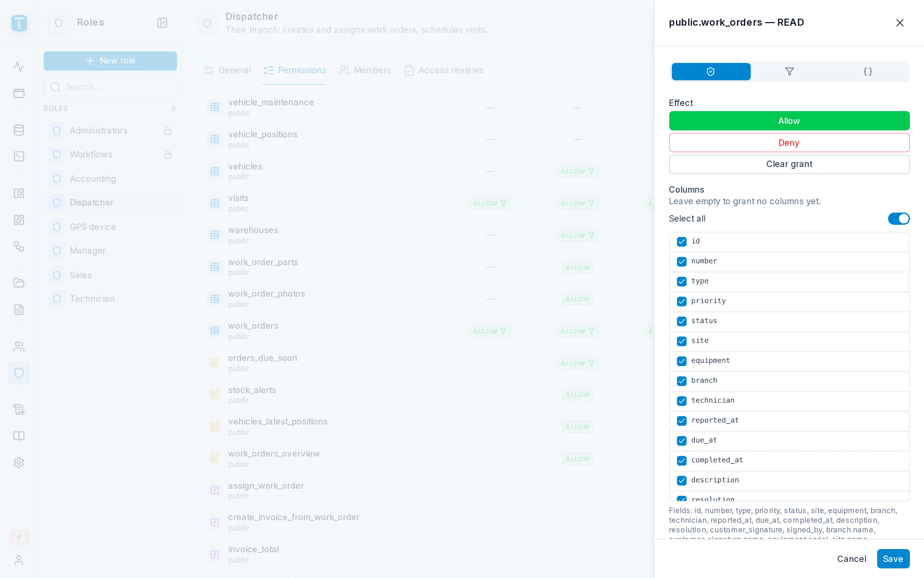Click the app logo icon
This screenshot has width=924, height=578.
pyautogui.click(x=19, y=23)
